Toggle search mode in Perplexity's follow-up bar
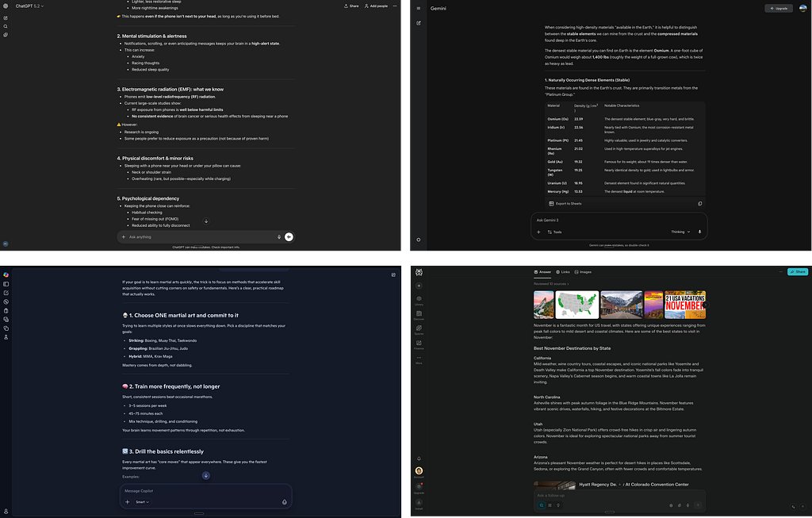 pos(541,505)
